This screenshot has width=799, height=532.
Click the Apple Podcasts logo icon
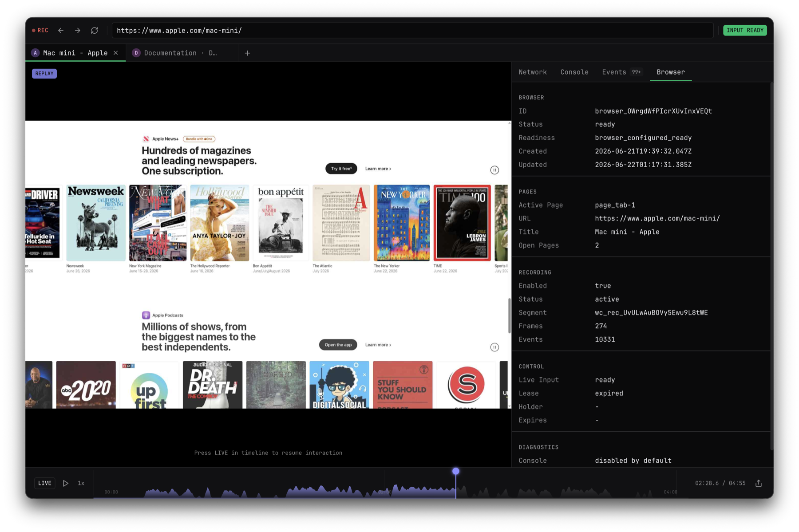point(146,315)
